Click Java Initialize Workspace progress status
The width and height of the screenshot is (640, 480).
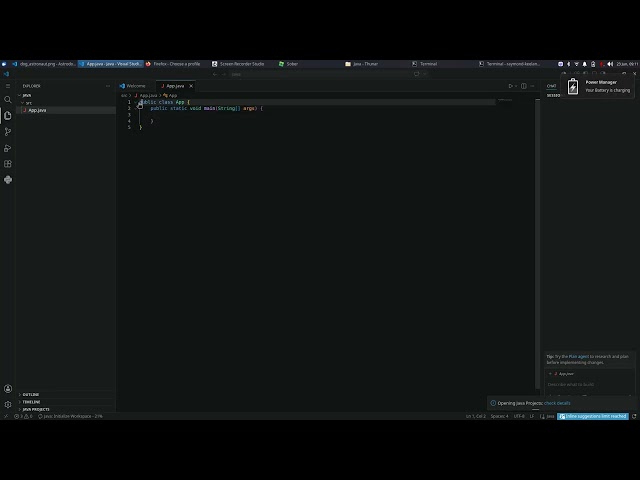point(70,416)
